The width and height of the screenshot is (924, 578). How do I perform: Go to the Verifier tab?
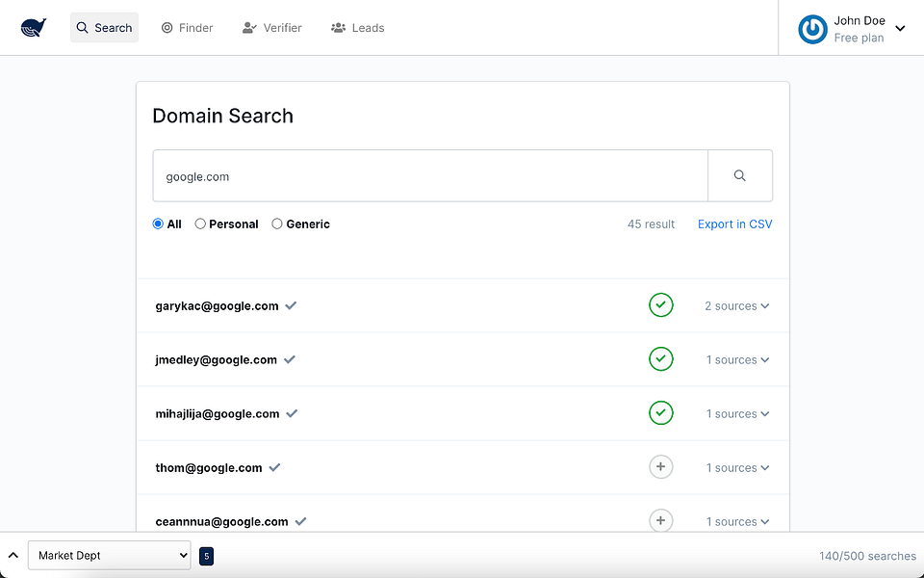pos(272,28)
